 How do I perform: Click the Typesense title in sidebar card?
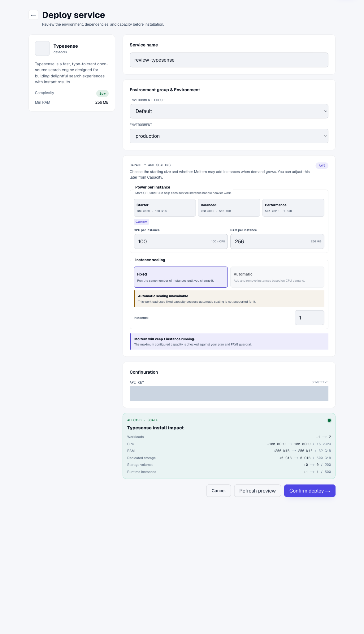point(66,46)
